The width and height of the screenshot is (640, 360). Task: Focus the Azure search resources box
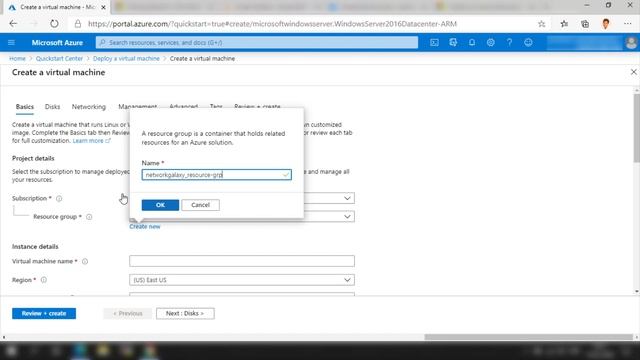click(x=257, y=42)
